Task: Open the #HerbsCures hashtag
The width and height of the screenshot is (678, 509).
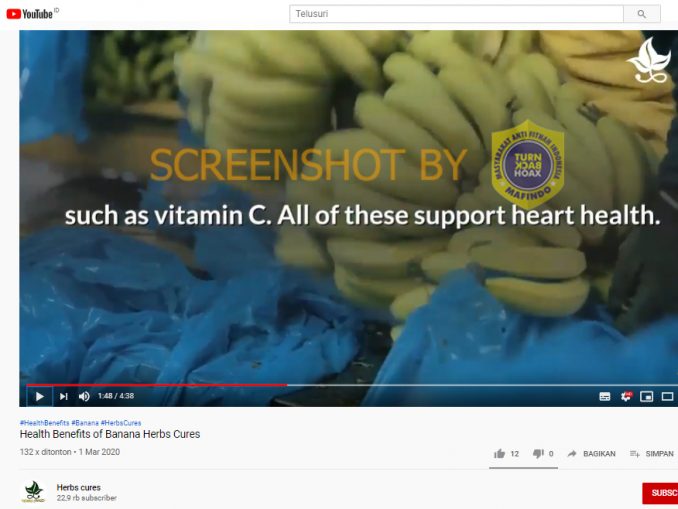Action: coord(121,423)
